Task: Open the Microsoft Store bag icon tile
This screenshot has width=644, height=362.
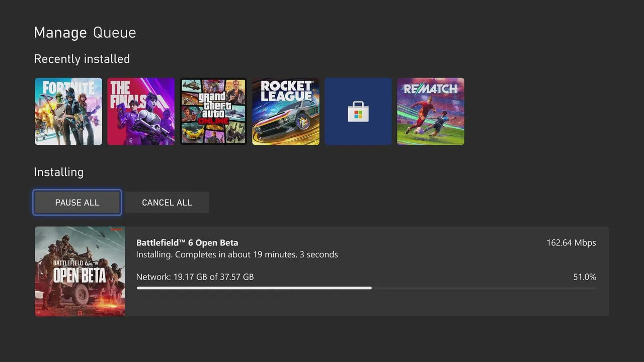Action: point(358,111)
